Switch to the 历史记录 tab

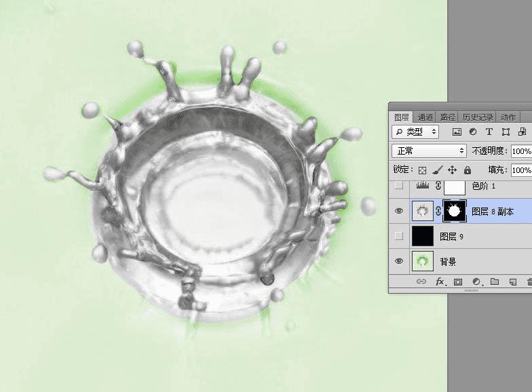pos(478,117)
